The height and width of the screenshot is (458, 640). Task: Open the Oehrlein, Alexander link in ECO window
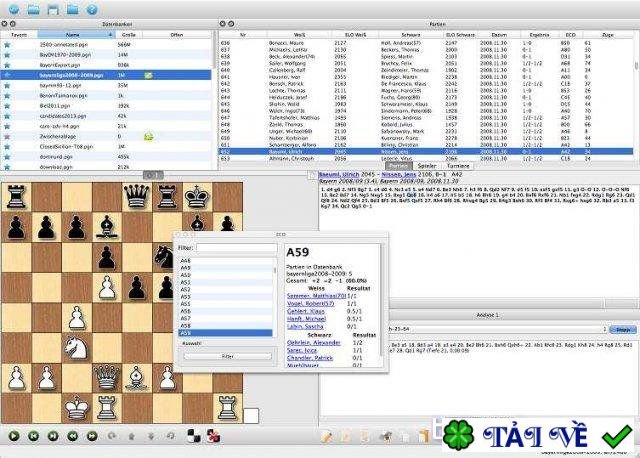[313, 342]
